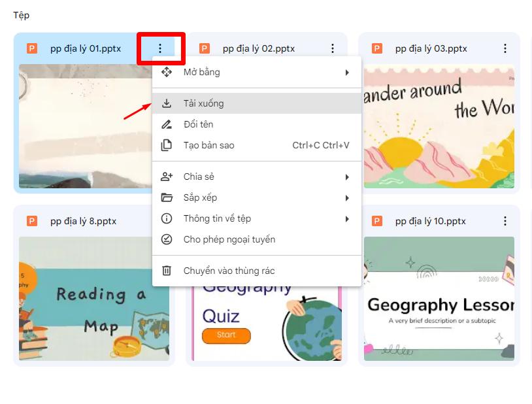
Task: Open the three-dot menu for pp địa lý 10.pptx
Action: (x=505, y=221)
